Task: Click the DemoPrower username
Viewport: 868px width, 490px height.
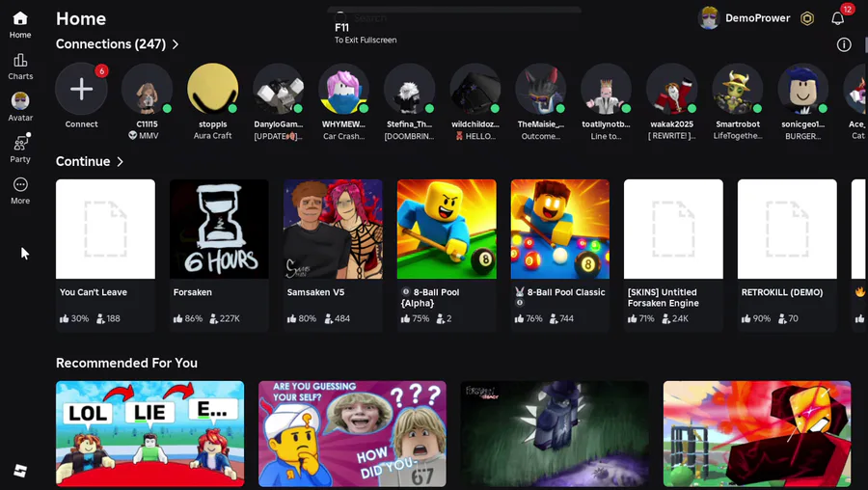Action: tap(757, 18)
